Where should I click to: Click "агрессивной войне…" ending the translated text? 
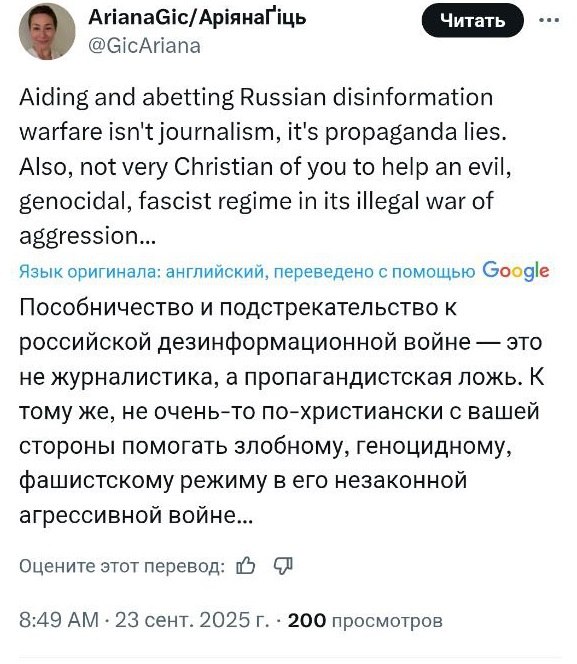pyautogui.click(x=136, y=515)
